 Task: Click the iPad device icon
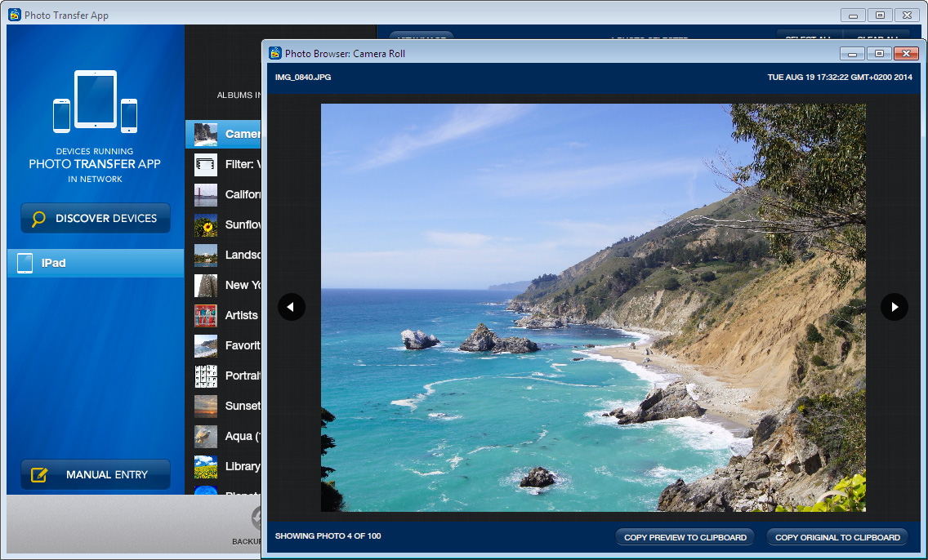pos(25,263)
